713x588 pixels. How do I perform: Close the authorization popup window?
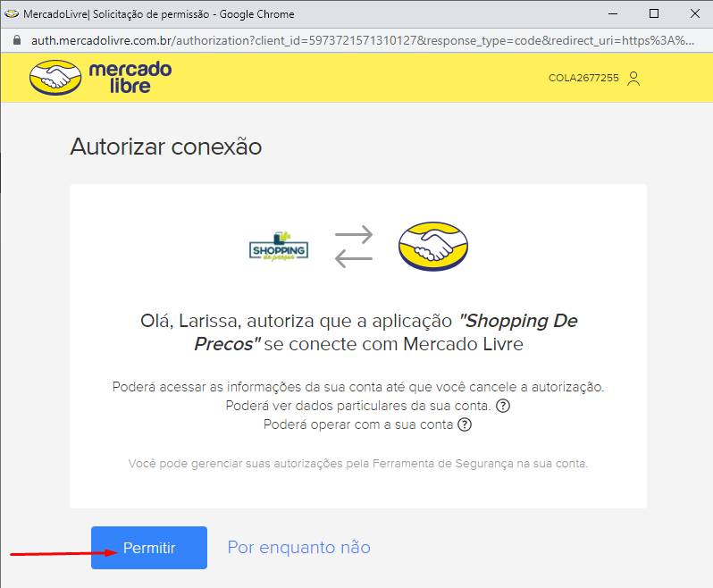click(695, 13)
